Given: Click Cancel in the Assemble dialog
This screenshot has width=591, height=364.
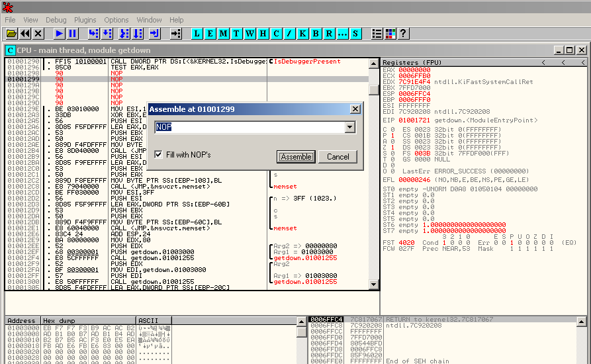Looking at the screenshot, I should point(338,157).
